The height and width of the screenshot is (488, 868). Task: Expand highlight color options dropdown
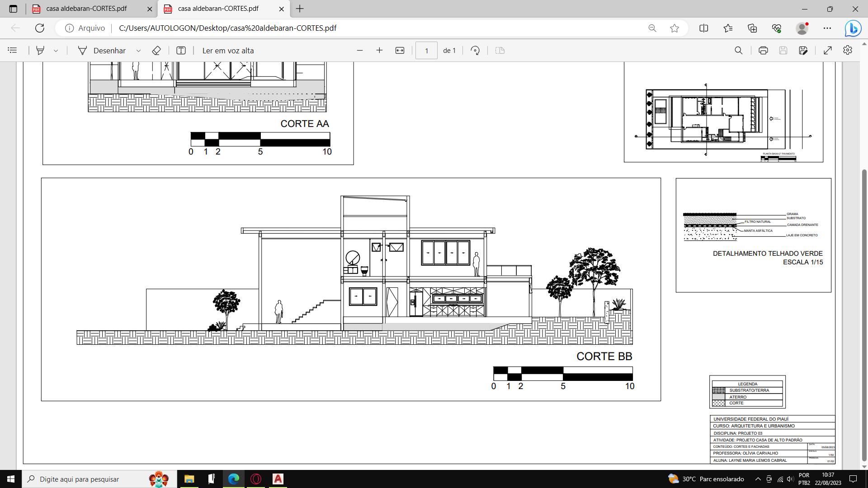tap(56, 51)
